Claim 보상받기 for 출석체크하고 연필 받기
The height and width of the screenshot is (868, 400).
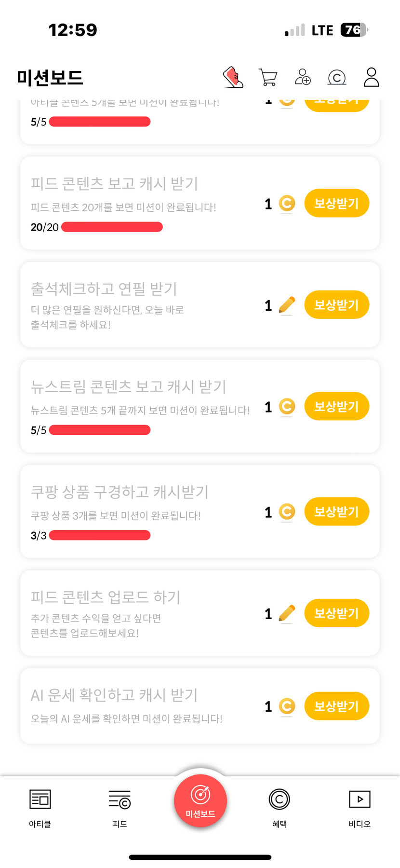[x=336, y=305]
